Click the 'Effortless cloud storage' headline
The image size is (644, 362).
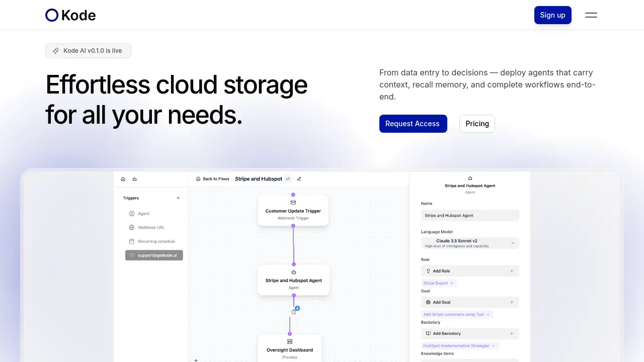tap(177, 84)
